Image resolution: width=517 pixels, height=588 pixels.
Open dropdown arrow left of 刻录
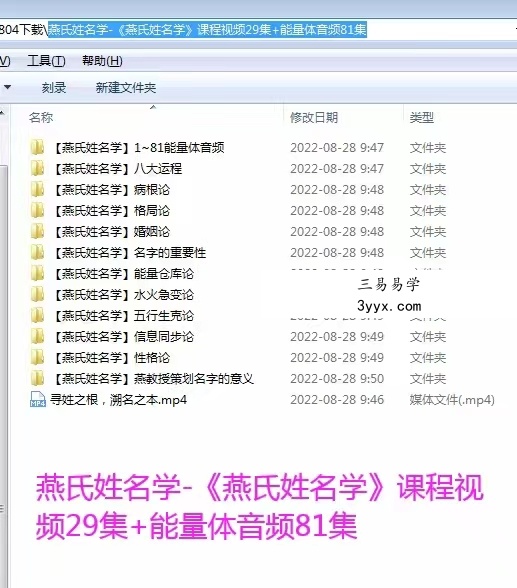7,87
